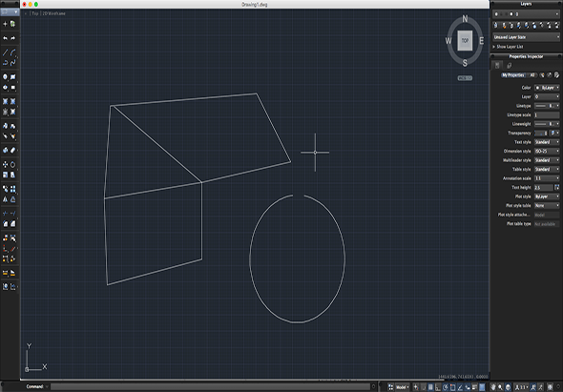Select the Move tool
Screen dimensions: 563x392
click(5, 164)
